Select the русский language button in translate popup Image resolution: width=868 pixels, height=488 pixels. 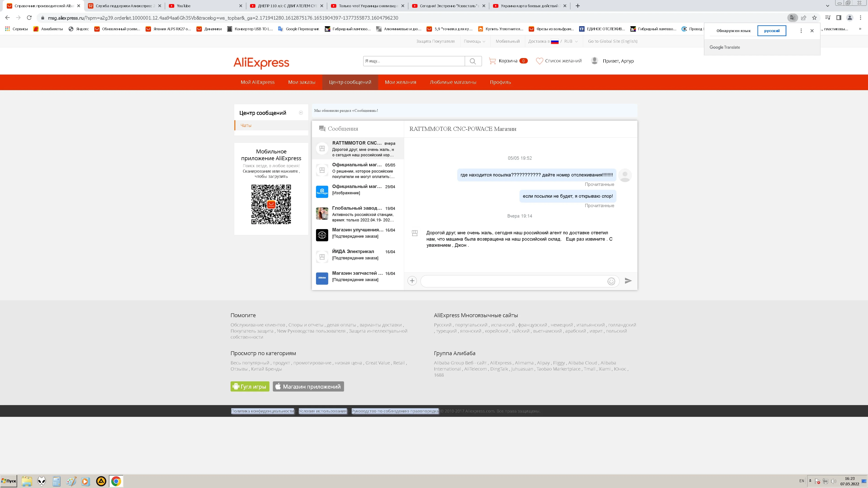tap(772, 31)
